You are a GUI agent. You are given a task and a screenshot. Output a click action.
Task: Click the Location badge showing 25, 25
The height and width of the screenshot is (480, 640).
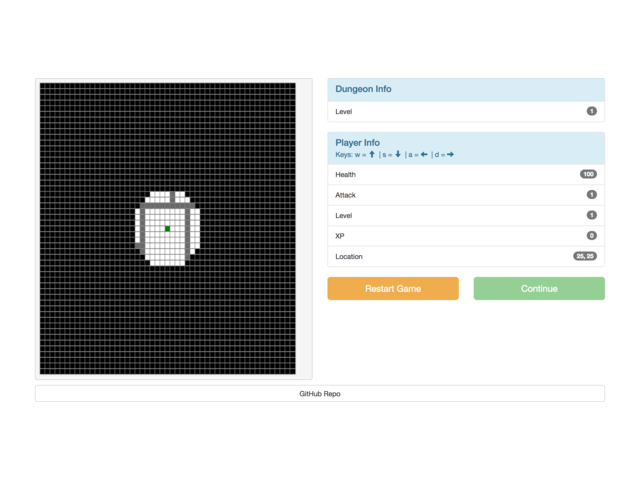[x=584, y=256]
